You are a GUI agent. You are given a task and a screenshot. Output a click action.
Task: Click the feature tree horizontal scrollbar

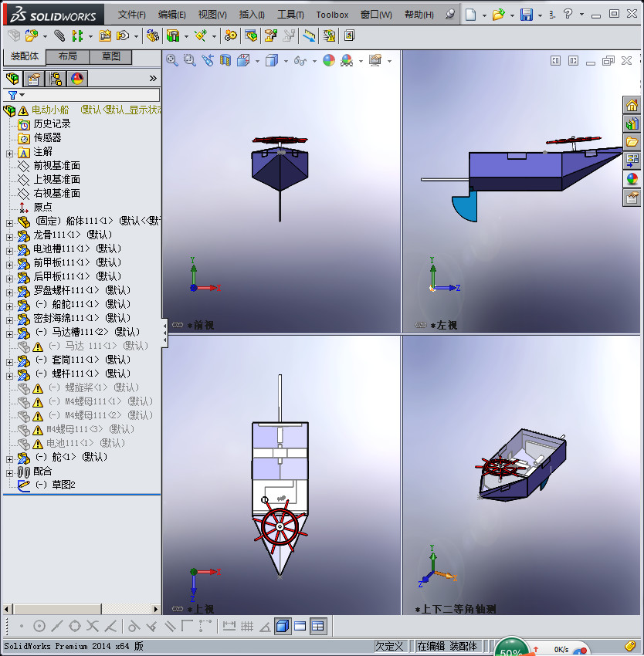81,609
